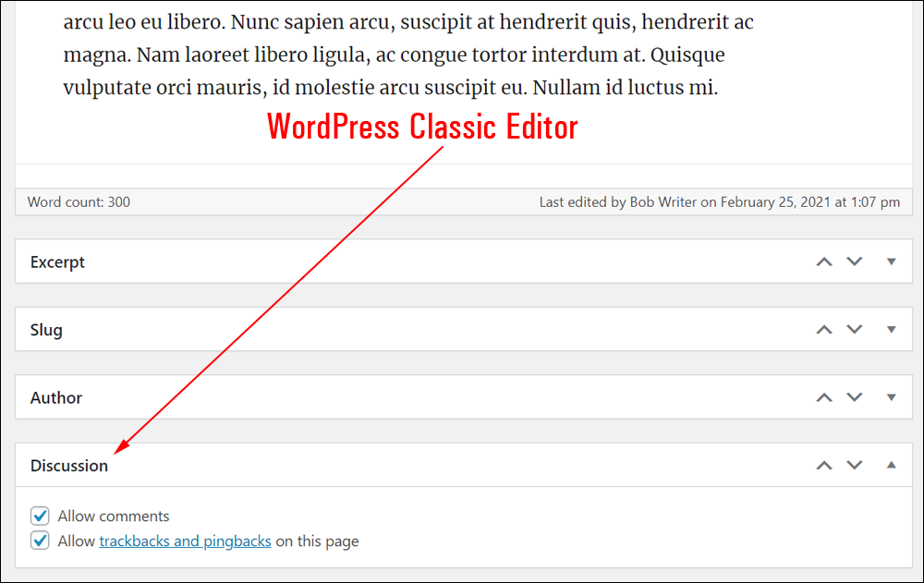Expand the Author panel toggle arrow
Image resolution: width=924 pixels, height=583 pixels.
click(x=892, y=397)
